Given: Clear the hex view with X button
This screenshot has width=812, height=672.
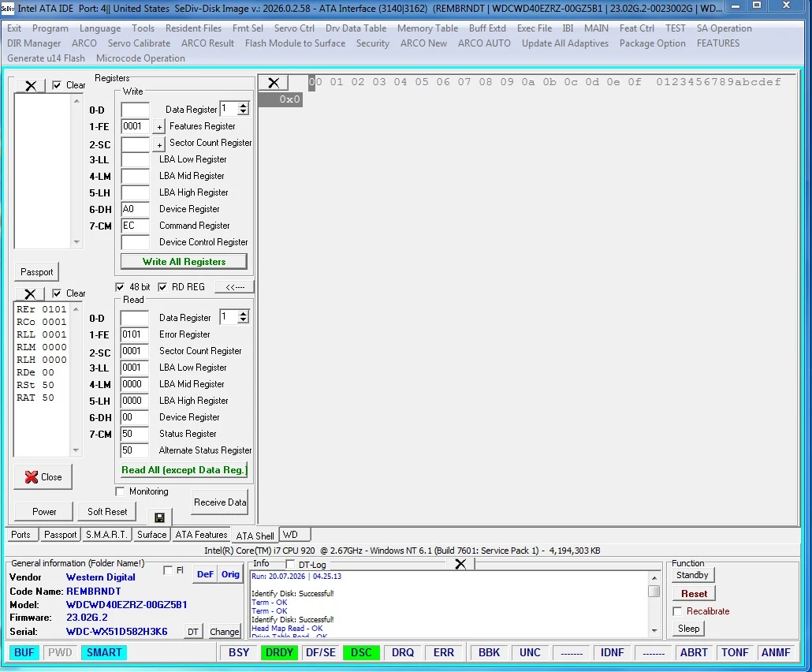Looking at the screenshot, I should click(274, 82).
